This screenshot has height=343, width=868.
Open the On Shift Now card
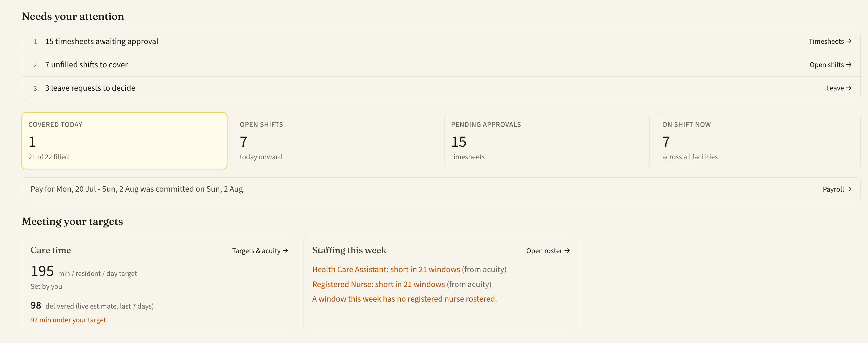pyautogui.click(x=758, y=141)
